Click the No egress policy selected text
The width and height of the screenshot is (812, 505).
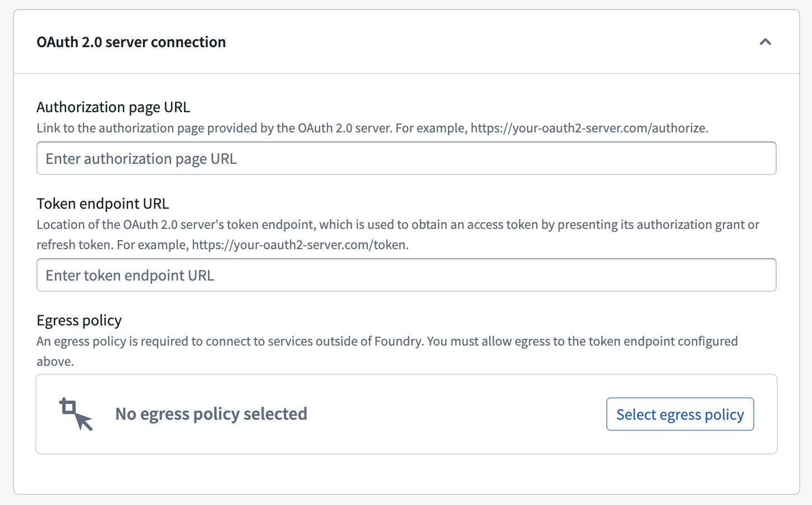211,414
